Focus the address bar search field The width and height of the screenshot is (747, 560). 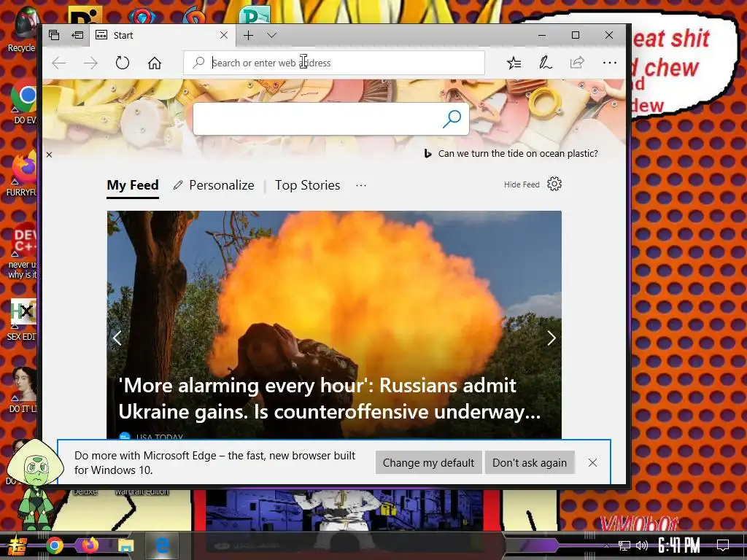[x=334, y=63]
